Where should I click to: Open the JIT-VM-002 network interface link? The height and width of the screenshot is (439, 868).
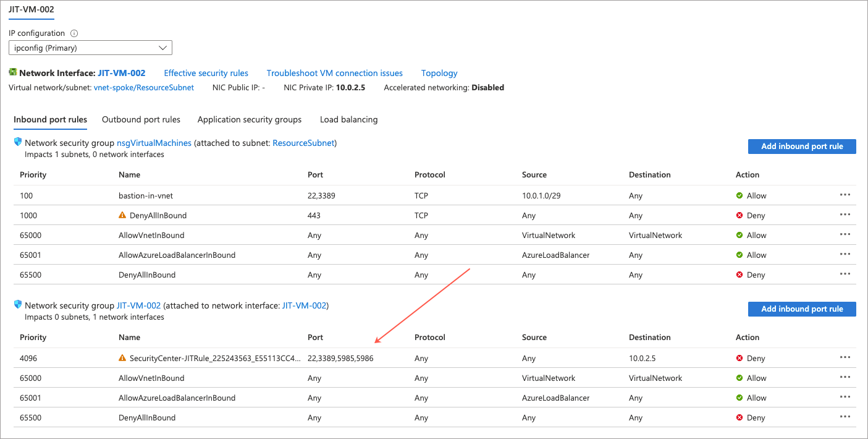[122, 73]
